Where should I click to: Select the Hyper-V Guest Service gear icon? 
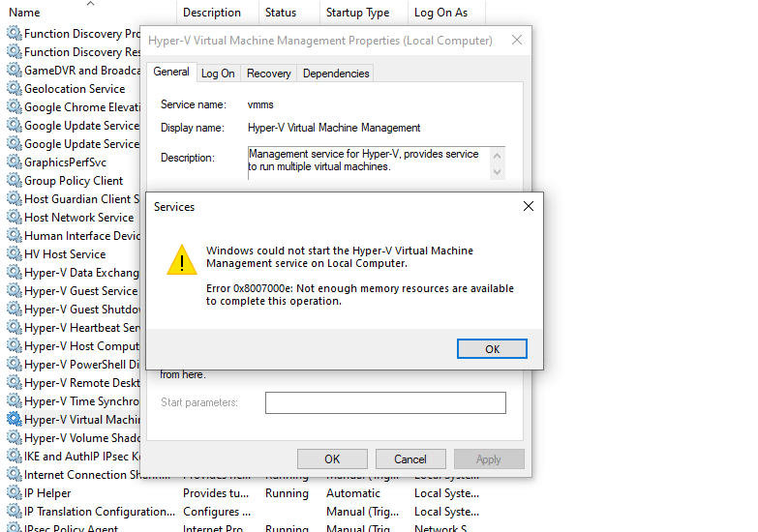pyautogui.click(x=15, y=290)
